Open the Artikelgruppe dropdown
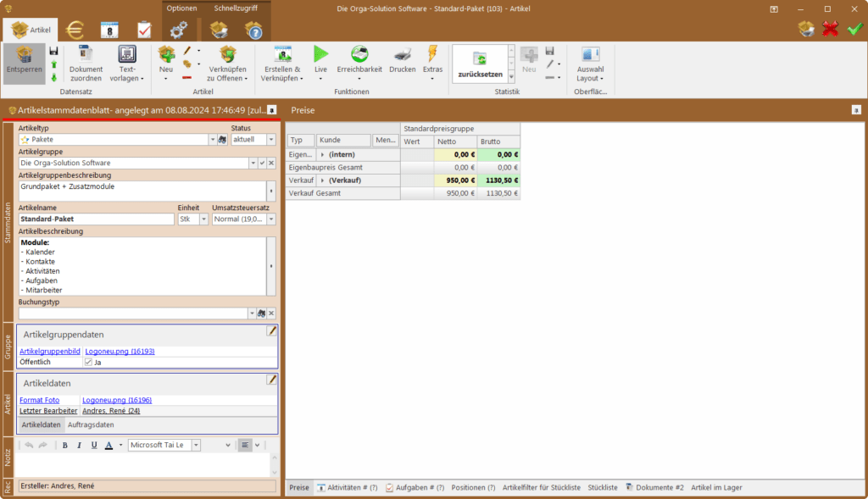Viewport: 868px width, 499px height. pos(253,164)
